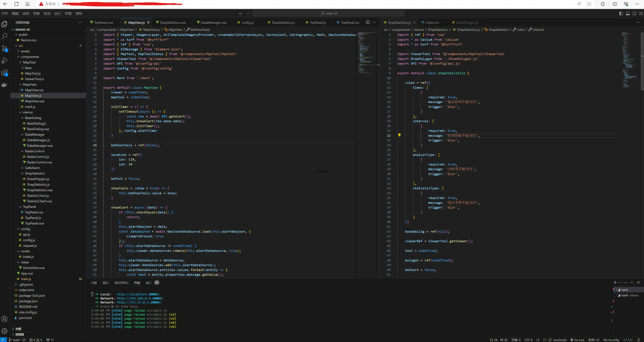Click the Split Editor Right icon
The image size is (644, 342).
367,22
